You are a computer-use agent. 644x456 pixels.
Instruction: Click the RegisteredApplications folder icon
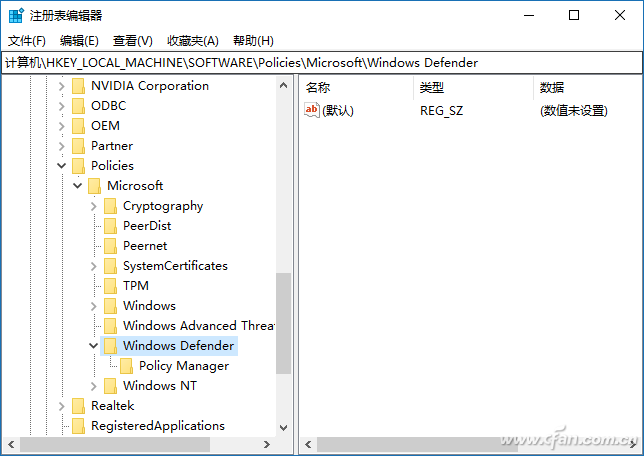click(78, 426)
